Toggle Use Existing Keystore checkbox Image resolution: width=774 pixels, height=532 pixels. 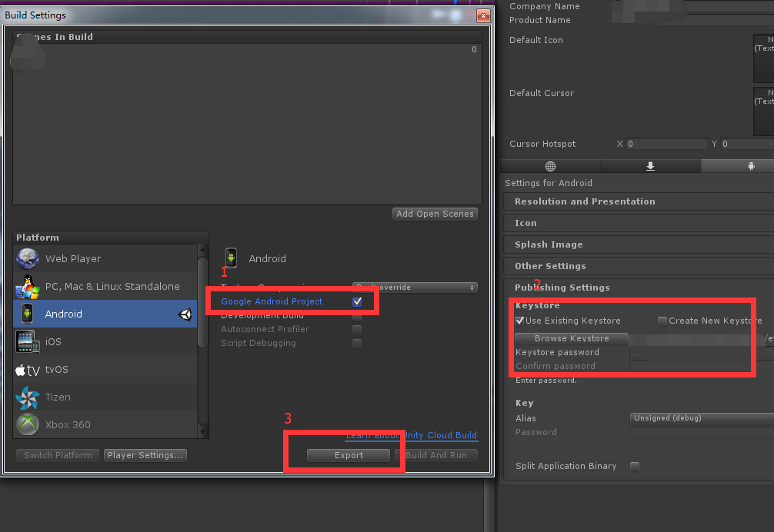tap(520, 321)
